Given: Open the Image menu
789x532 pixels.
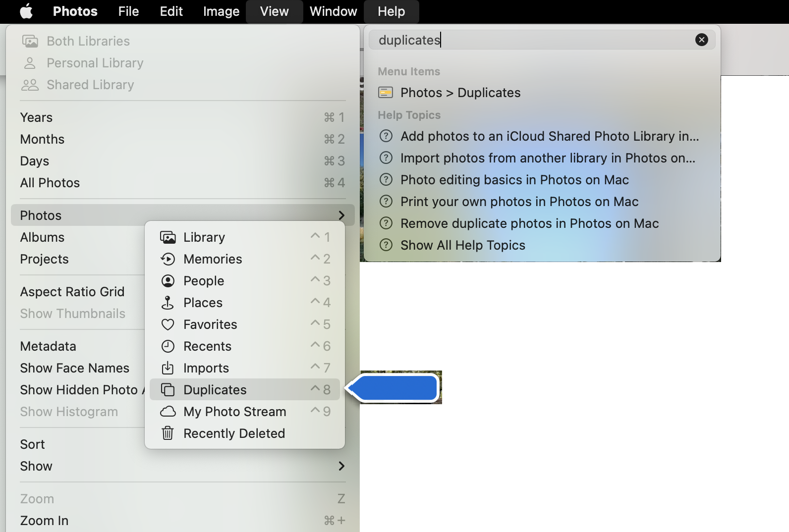Looking at the screenshot, I should point(221,11).
